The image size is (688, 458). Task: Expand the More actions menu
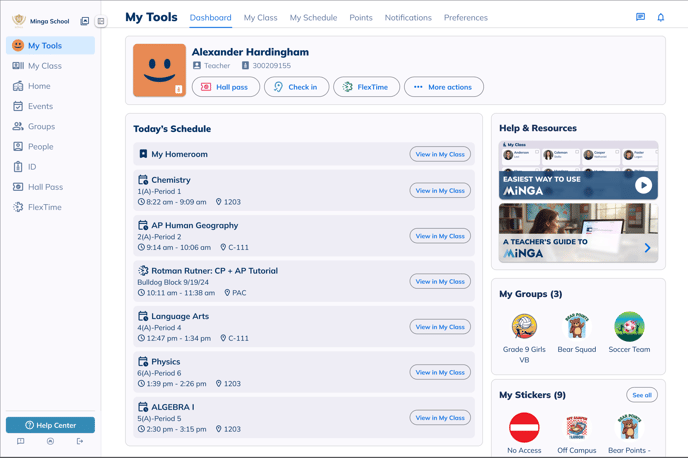coord(443,87)
